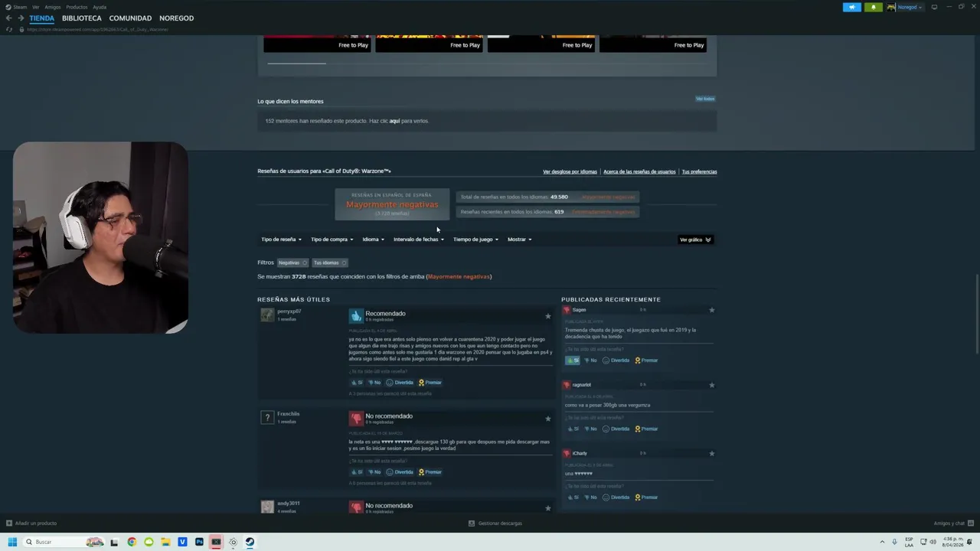
Task: Open Amigos y chat
Action: click(x=953, y=523)
